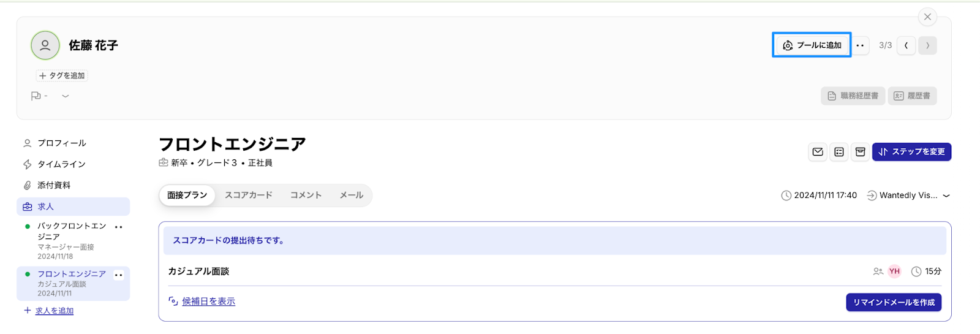Image resolution: width=980 pixels, height=334 pixels.
Task: Open the scorecard list icon button
Action: tap(839, 152)
